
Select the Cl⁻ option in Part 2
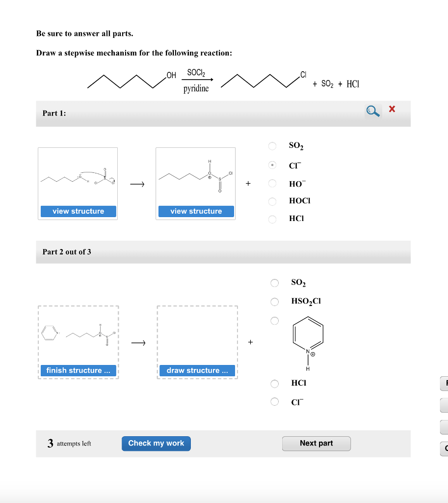(274, 402)
